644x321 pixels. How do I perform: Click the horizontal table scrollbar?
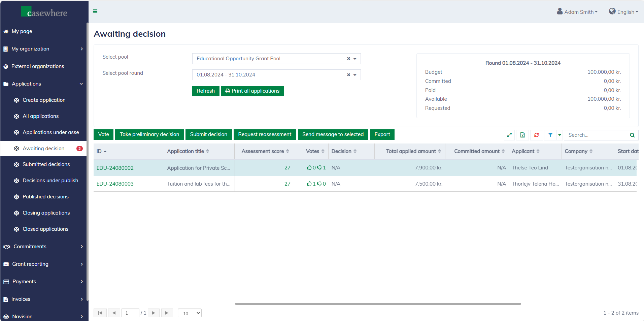tap(378, 304)
